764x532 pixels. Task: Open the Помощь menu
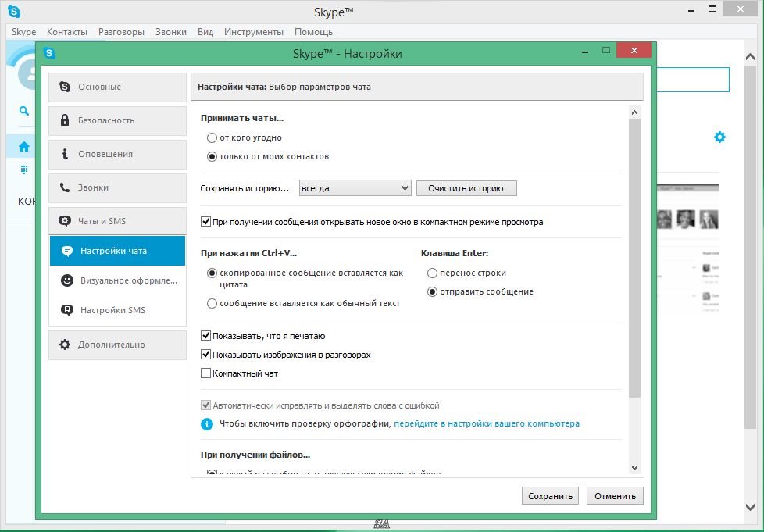(x=313, y=32)
